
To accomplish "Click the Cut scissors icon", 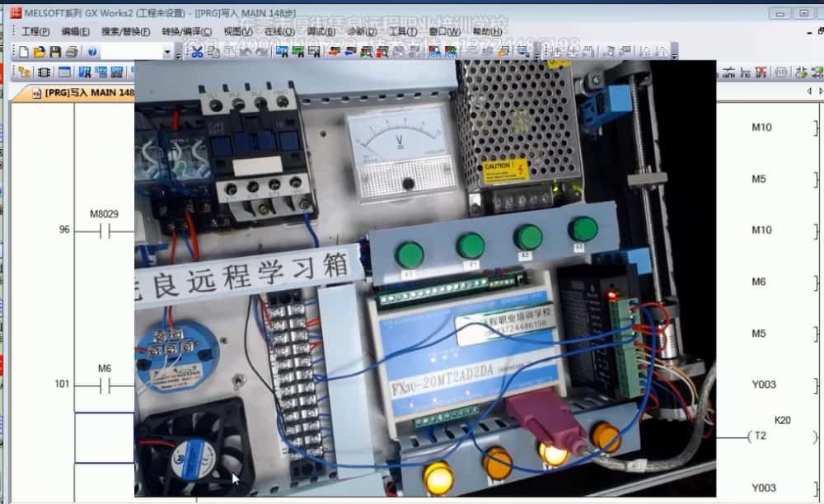I will point(197,52).
